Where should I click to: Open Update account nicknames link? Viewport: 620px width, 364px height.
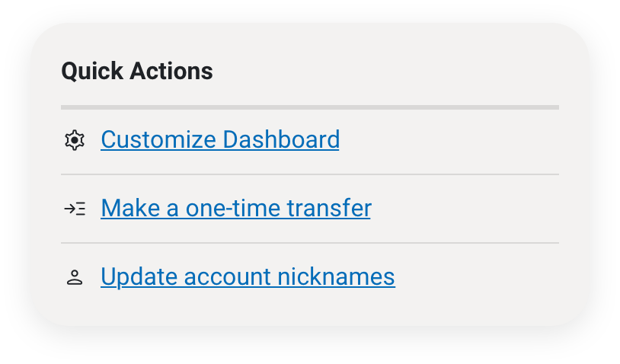248,276
